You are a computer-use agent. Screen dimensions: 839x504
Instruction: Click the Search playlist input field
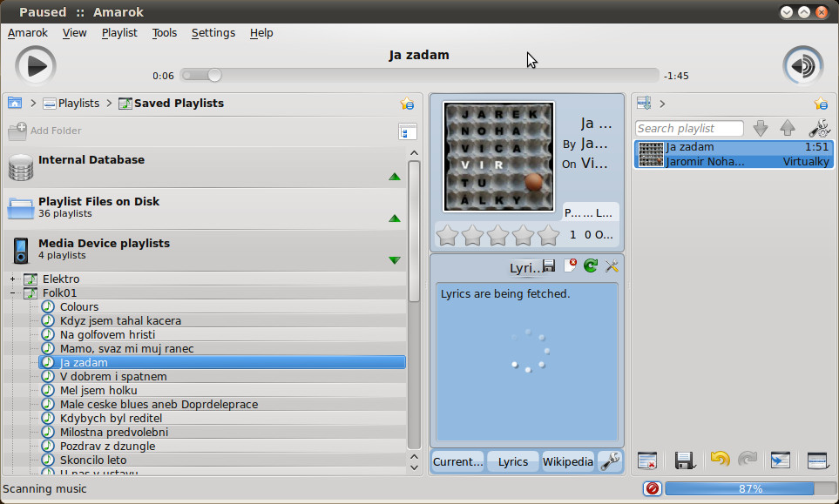click(x=688, y=129)
